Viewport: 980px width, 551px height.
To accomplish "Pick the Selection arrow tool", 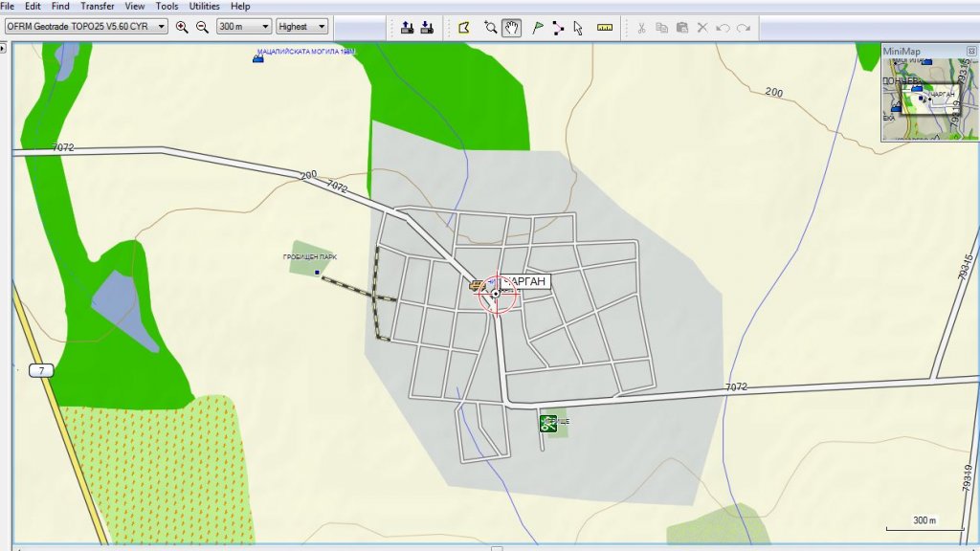I will (578, 27).
